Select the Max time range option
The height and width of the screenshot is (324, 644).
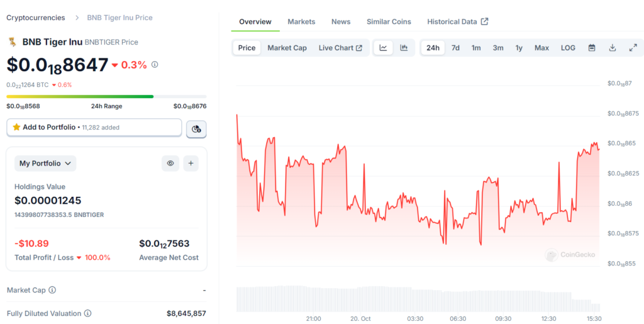pos(541,48)
